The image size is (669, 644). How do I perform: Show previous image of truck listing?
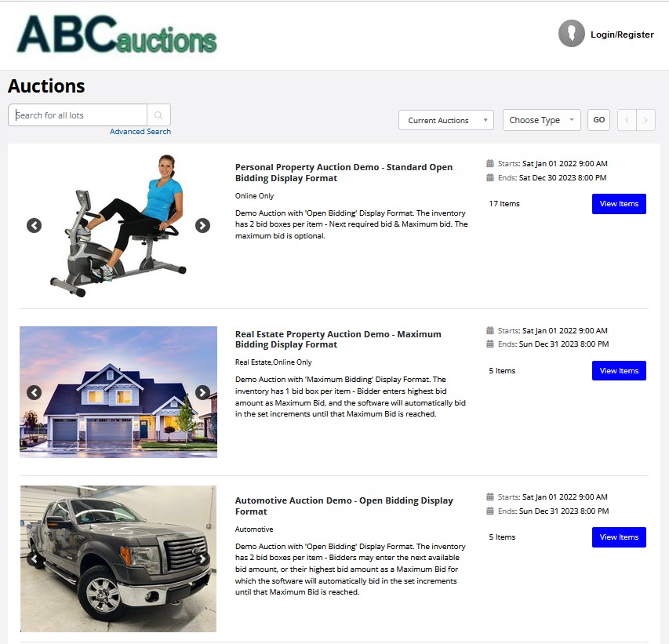pos(35,558)
